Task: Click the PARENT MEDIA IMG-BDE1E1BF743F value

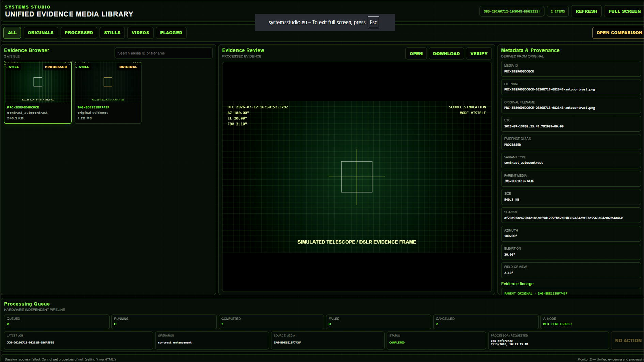Action: tap(519, 181)
